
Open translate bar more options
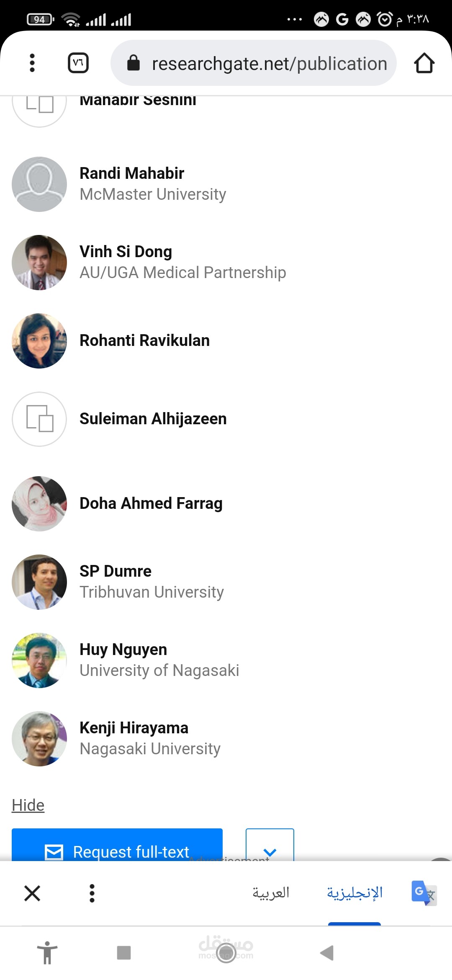tap(92, 893)
